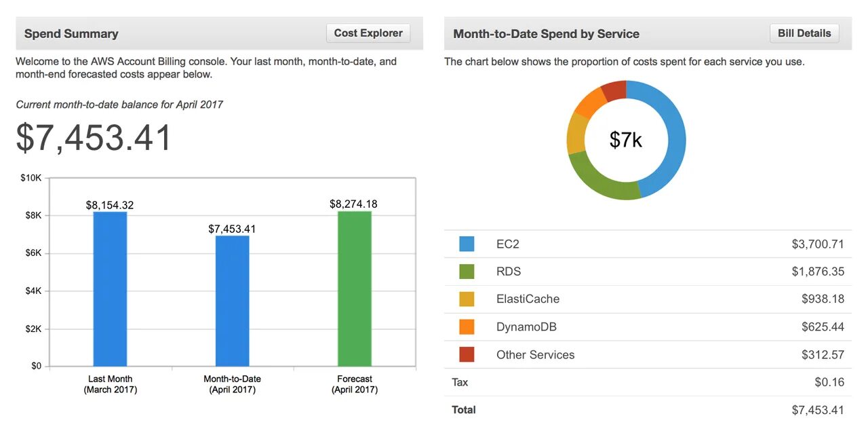Click the red Other Services donut segment
This screenshot has width=868, height=429.
pyautogui.click(x=614, y=90)
